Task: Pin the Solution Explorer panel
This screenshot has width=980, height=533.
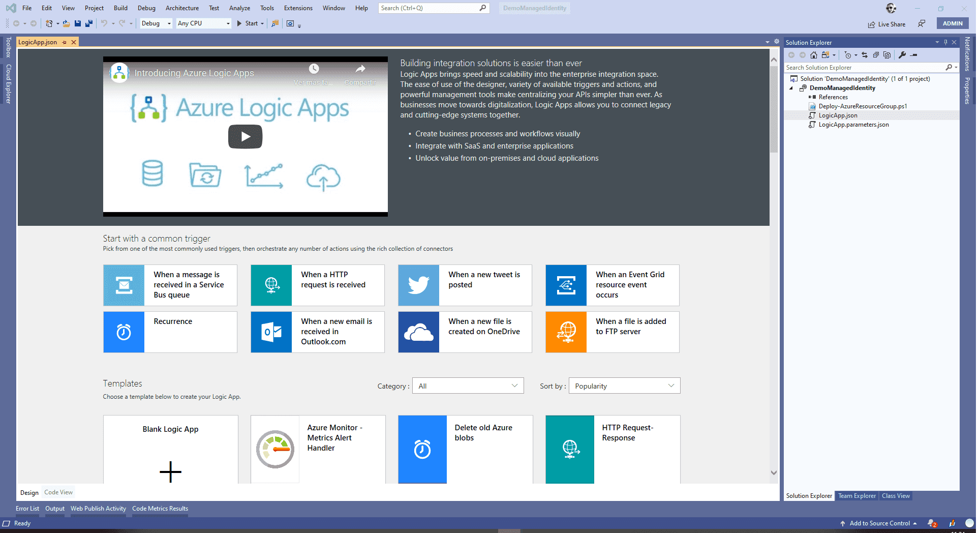Action: [x=945, y=42]
